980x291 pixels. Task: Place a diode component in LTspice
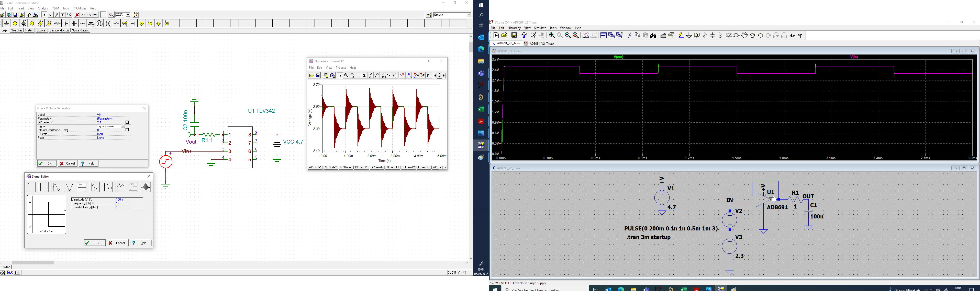point(729,35)
